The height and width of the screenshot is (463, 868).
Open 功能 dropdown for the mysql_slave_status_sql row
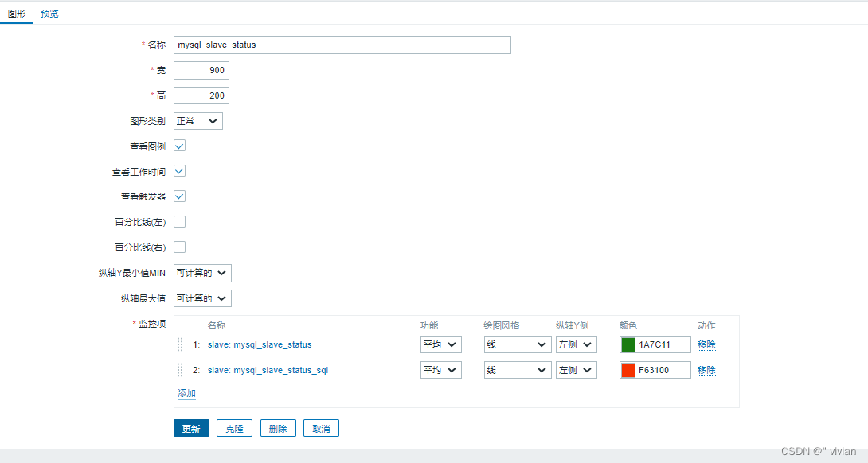point(440,370)
